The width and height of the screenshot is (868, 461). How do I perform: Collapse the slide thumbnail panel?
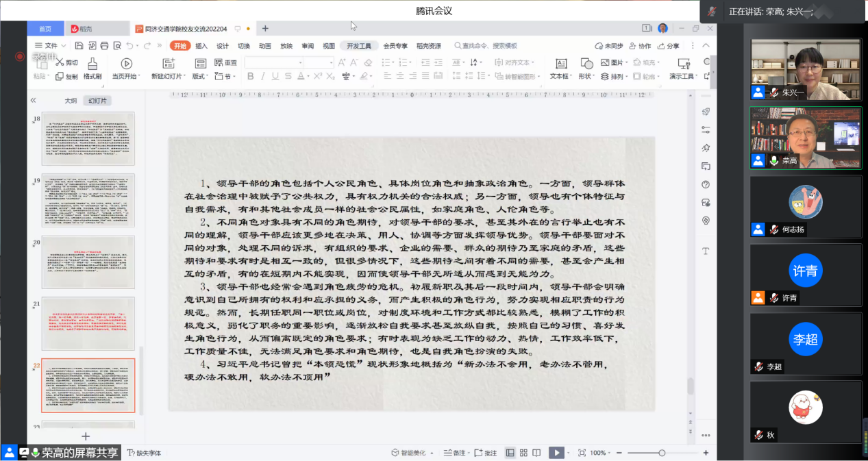pyautogui.click(x=33, y=100)
